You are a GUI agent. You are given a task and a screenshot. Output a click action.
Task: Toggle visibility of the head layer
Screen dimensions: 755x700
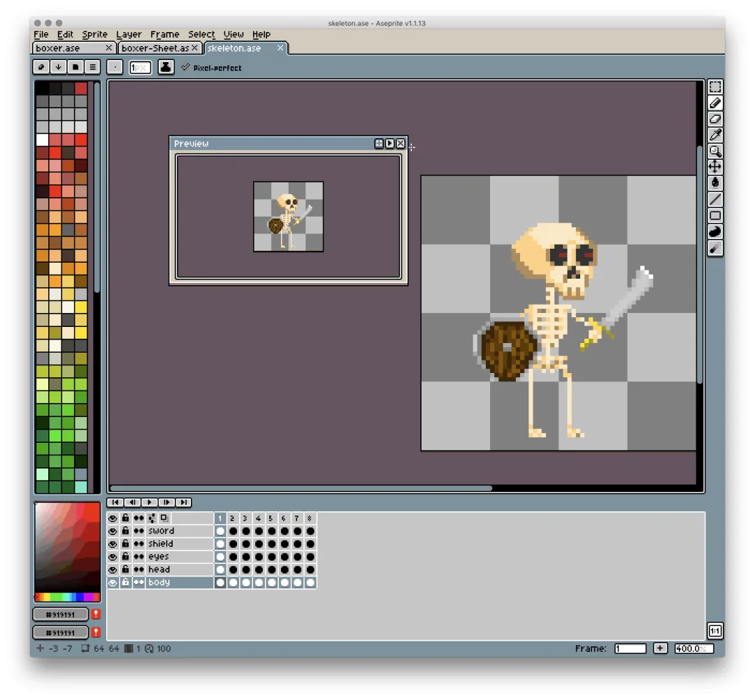tap(113, 569)
